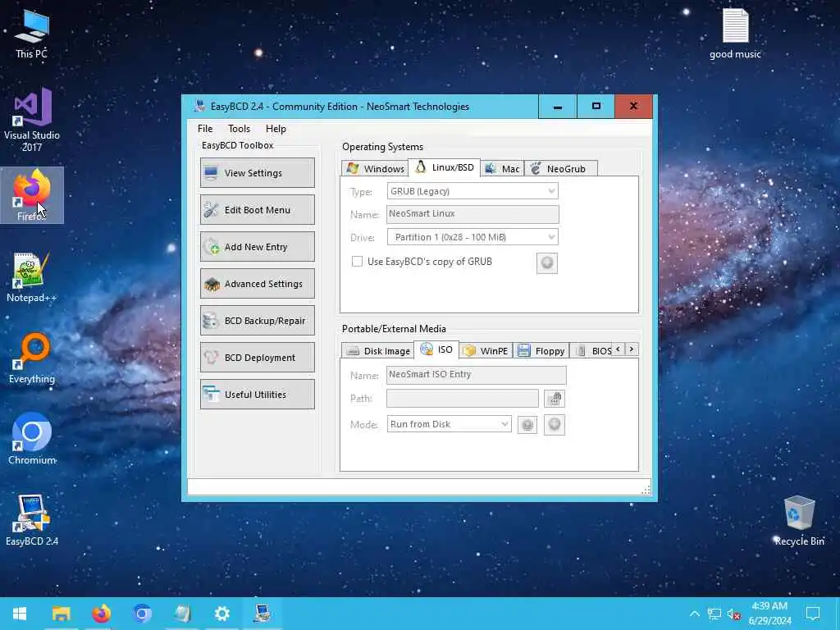This screenshot has height=630, width=840.
Task: Open the Help menu
Action: [x=276, y=129]
